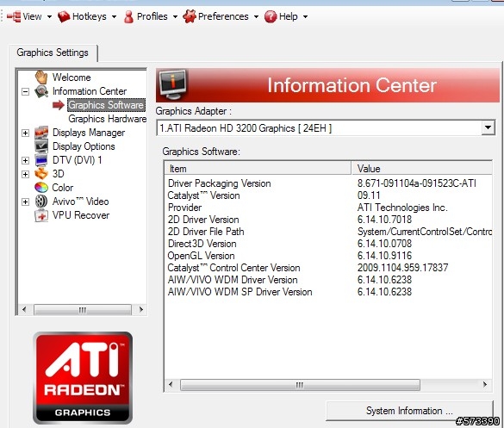Open the Graphics Adapter combo box arrow
This screenshot has height=428, width=504.
(488, 128)
